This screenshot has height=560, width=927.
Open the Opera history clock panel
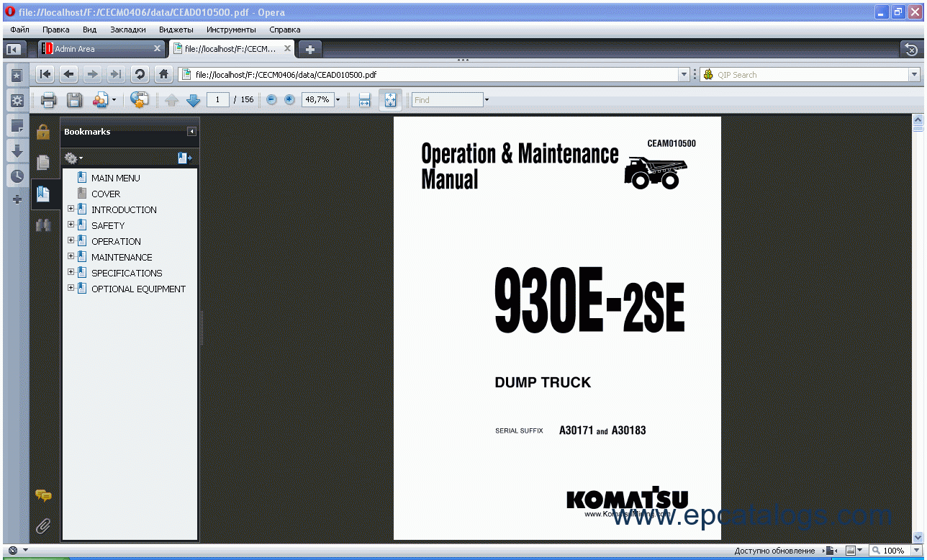[17, 176]
